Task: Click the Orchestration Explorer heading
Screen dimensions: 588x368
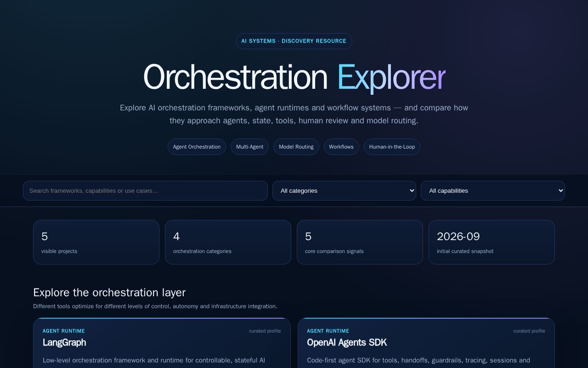Action: point(294,77)
